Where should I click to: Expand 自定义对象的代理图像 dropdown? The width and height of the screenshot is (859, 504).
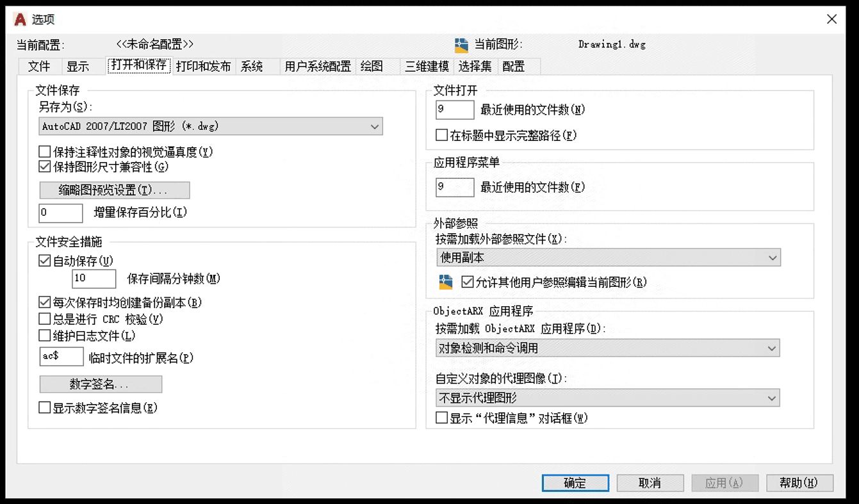click(608, 398)
